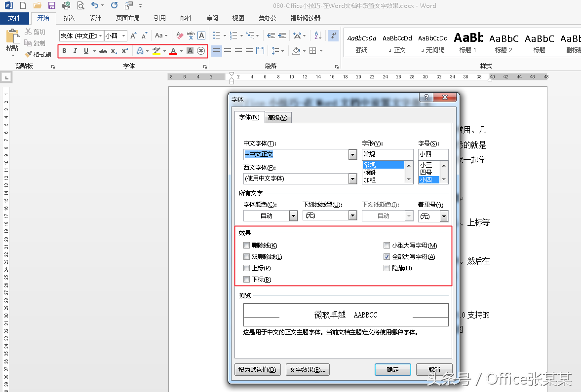
Task: Click the strikethrough abc icon
Action: (x=103, y=51)
